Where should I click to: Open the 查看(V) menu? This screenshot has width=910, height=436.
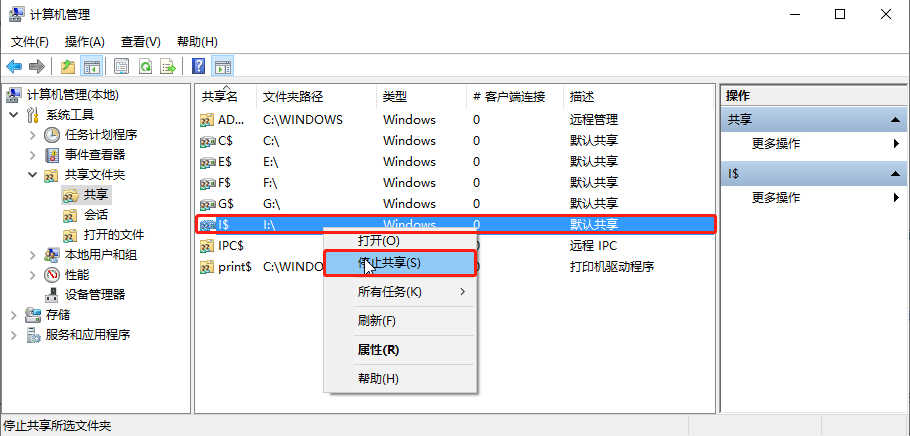(x=140, y=42)
